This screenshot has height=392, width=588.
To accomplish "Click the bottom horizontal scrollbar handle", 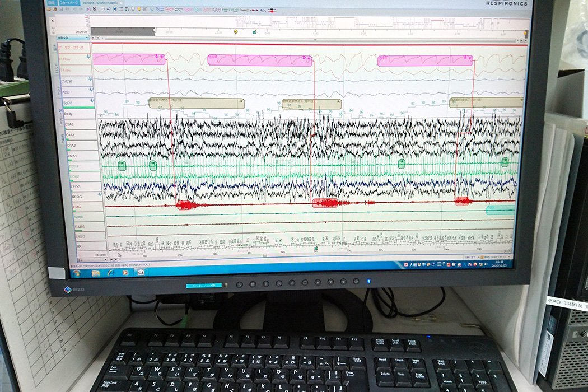I will [x=265, y=255].
